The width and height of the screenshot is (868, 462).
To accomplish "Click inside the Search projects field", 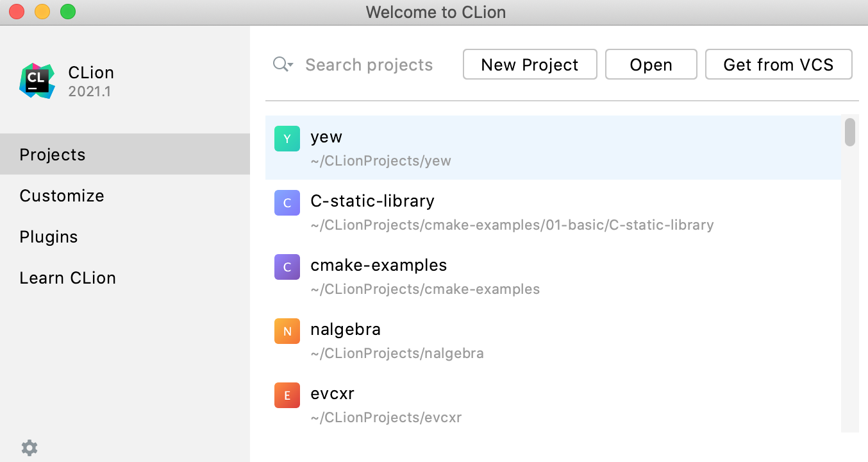I will (369, 64).
